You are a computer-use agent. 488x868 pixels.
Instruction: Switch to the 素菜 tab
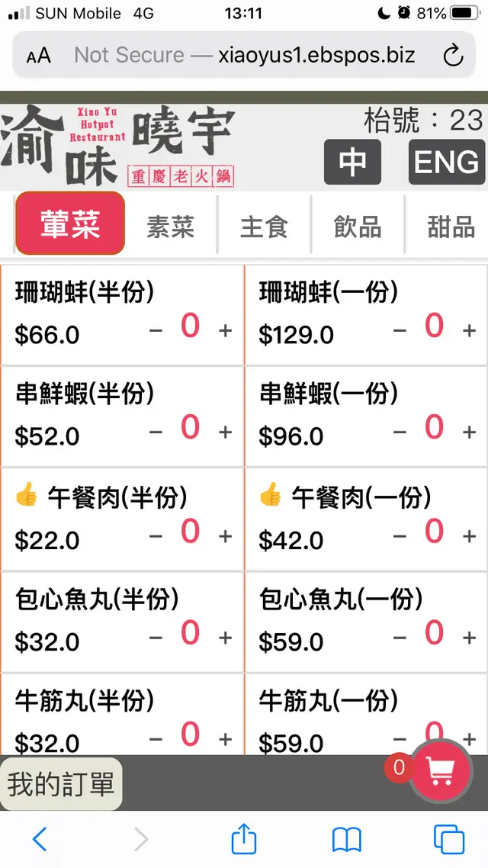170,227
